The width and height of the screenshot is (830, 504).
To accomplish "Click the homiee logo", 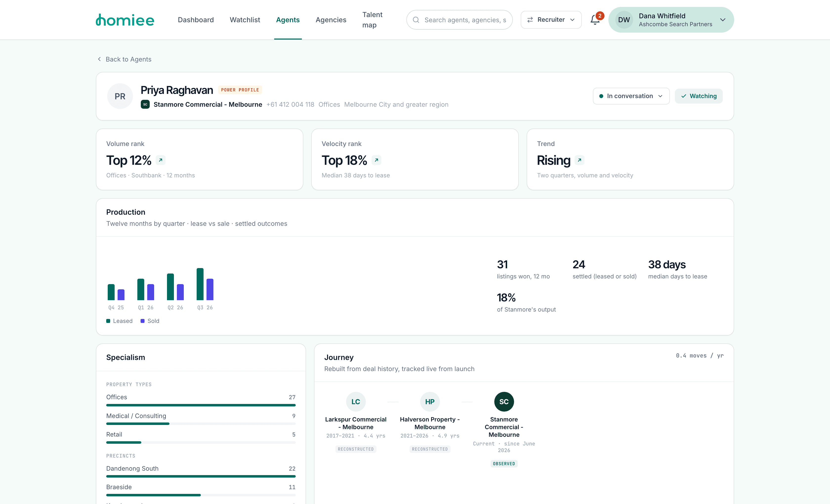I will point(125,20).
